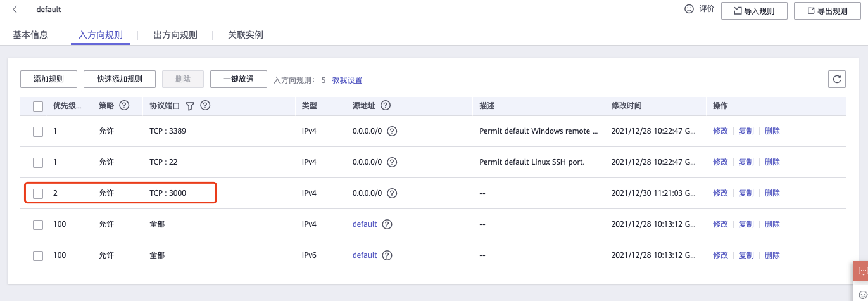Click info icon next to IPv6 default source
This screenshot has width=868, height=301.
(387, 255)
